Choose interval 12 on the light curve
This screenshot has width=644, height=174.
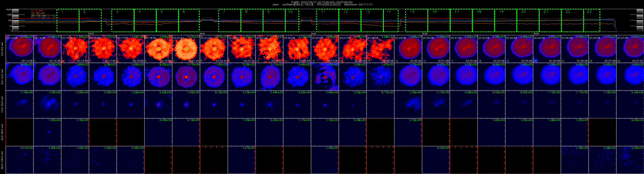(350, 21)
